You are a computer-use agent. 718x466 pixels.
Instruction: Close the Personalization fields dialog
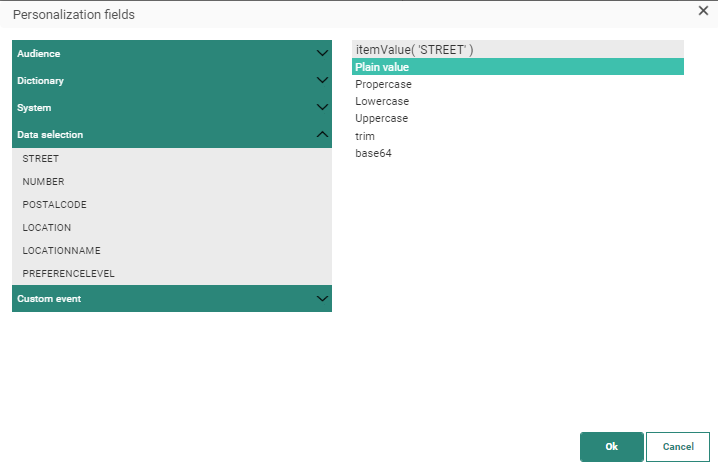703,11
